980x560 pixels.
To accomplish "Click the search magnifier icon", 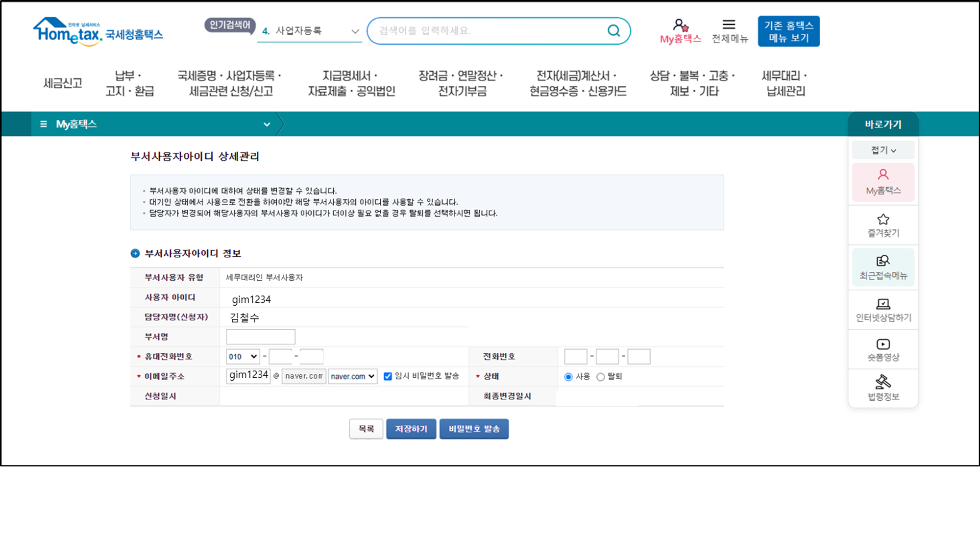I will click(613, 30).
